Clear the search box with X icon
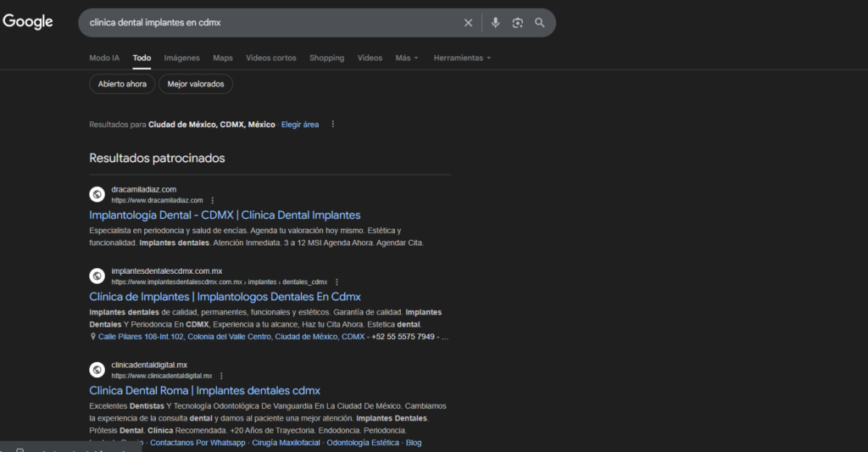 click(468, 23)
